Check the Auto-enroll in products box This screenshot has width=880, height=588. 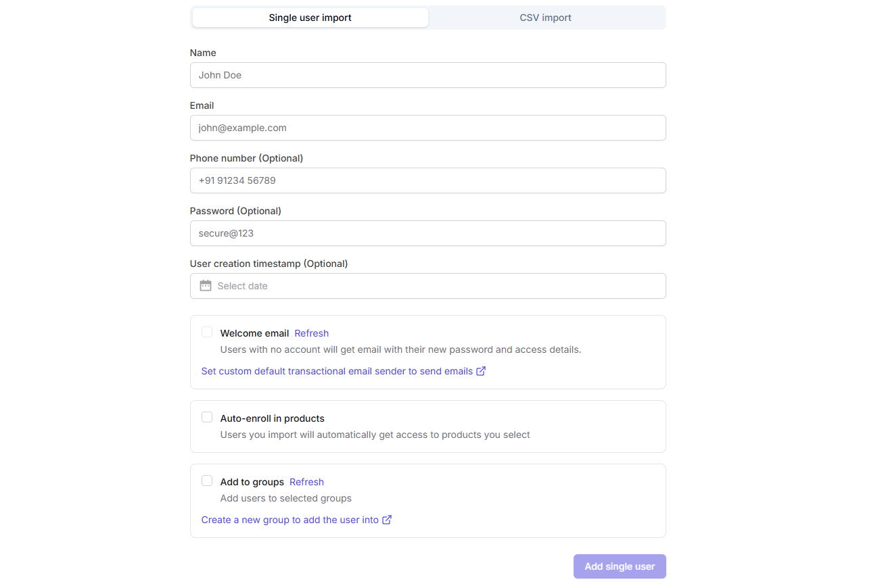tap(207, 417)
